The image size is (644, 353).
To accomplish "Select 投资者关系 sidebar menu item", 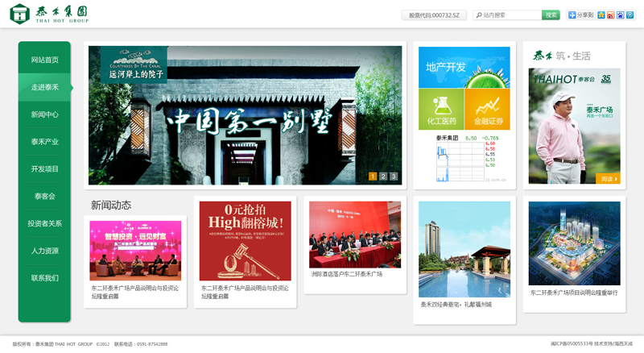I will pyautogui.click(x=44, y=223).
